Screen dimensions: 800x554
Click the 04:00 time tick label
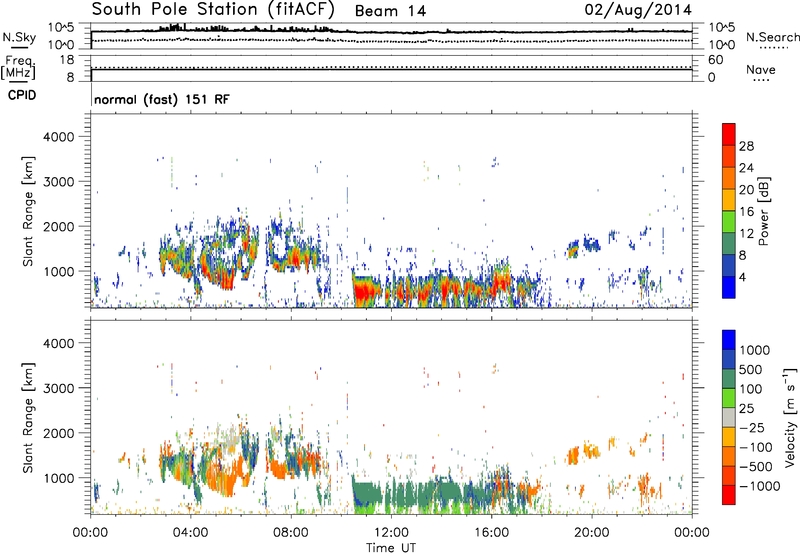(x=190, y=533)
